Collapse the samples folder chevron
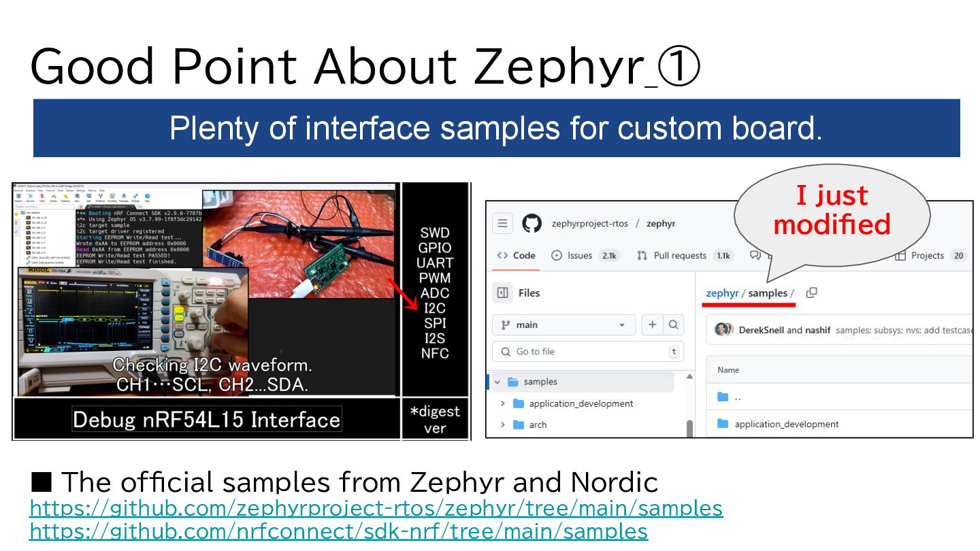The image size is (980, 551). click(x=497, y=382)
